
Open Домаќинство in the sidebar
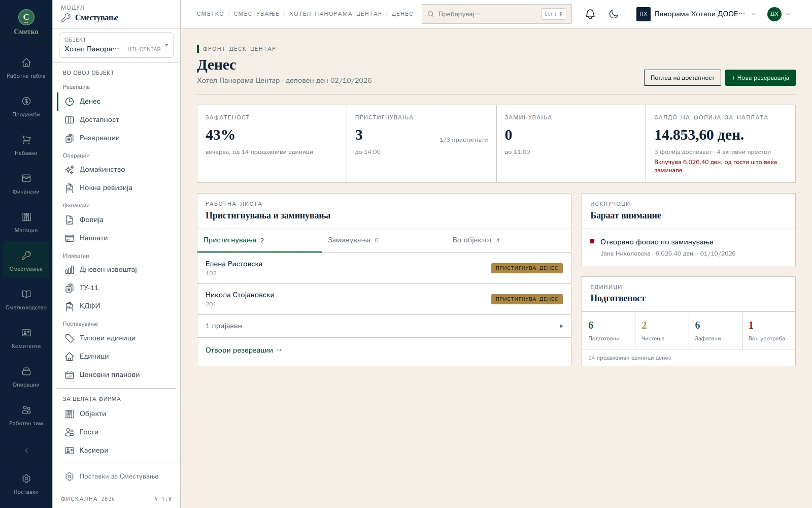(116, 170)
